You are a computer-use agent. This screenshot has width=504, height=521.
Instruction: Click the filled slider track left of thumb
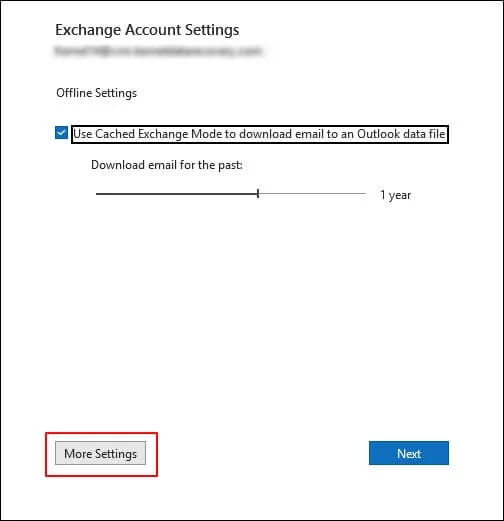click(176, 194)
